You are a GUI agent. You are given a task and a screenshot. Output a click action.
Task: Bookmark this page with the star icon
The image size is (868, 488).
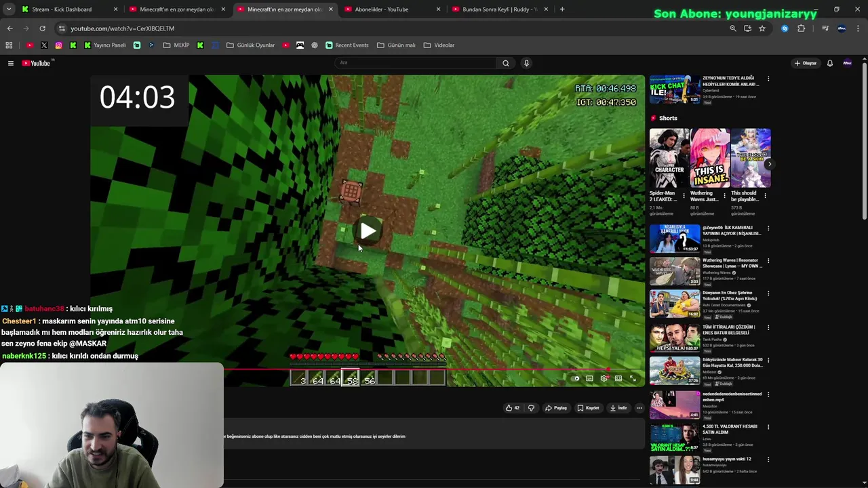[762, 28]
